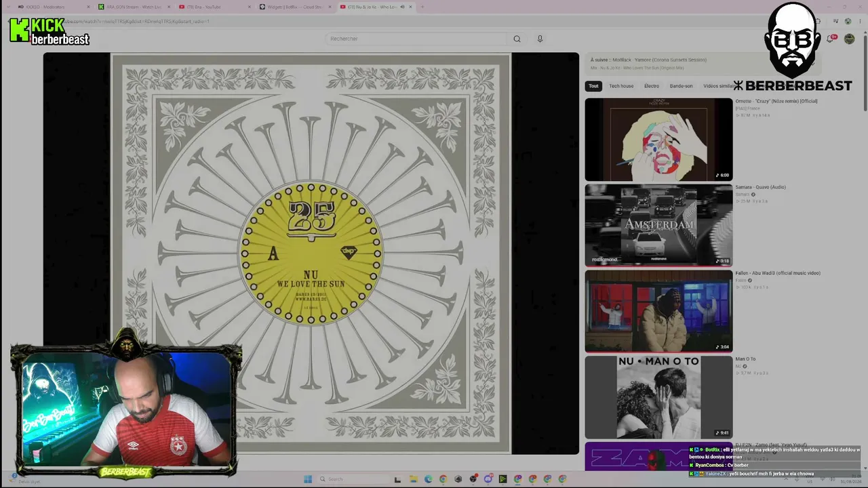Visit the [PIAS] France channel

[748, 108]
